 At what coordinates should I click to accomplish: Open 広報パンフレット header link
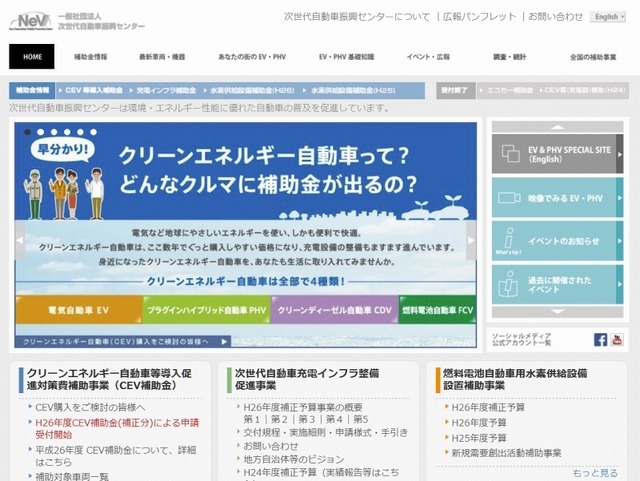click(x=480, y=17)
